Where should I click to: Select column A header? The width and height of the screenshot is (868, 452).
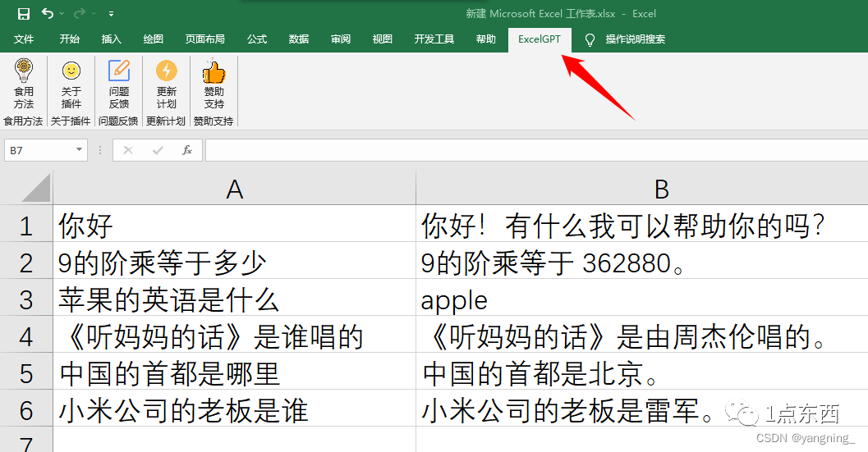pyautogui.click(x=234, y=189)
